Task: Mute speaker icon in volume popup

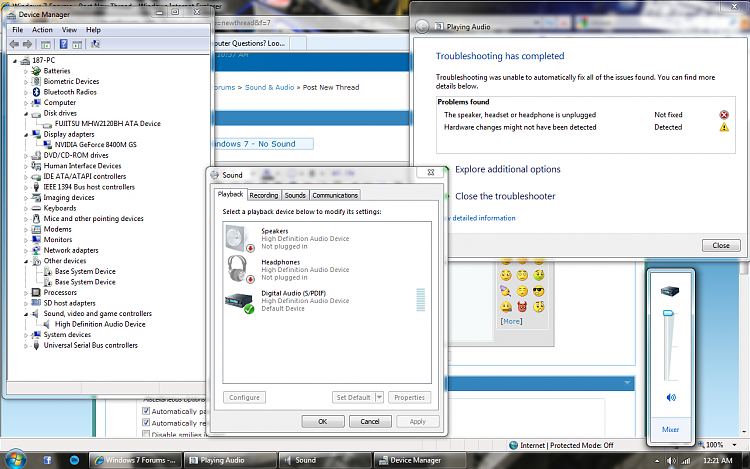Action: pyautogui.click(x=671, y=397)
